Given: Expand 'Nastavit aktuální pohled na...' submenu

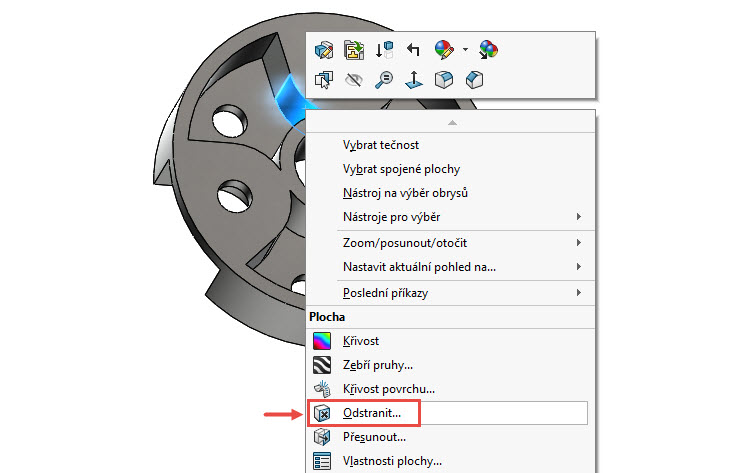Looking at the screenshot, I should pyautogui.click(x=451, y=267).
